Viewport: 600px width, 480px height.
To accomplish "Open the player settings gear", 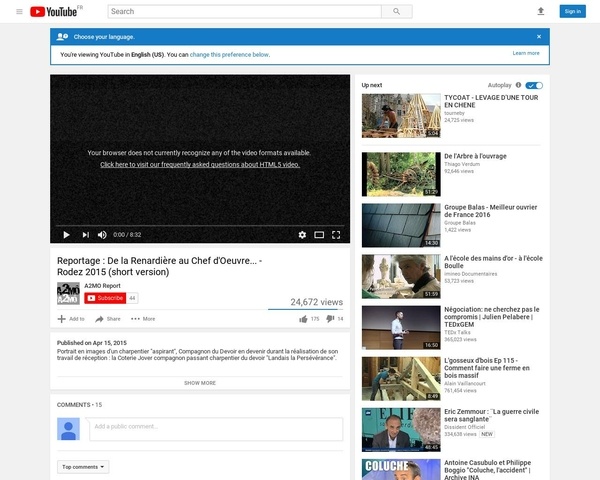I will [302, 235].
